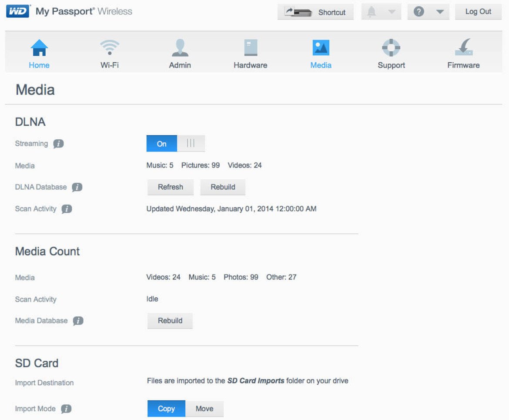
Task: Open the Firmware update icon
Action: click(464, 47)
